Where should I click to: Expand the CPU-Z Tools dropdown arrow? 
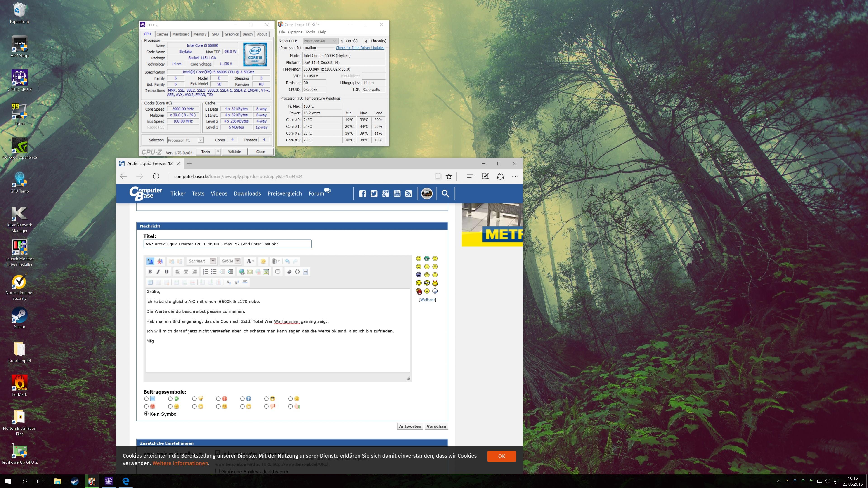pyautogui.click(x=218, y=151)
